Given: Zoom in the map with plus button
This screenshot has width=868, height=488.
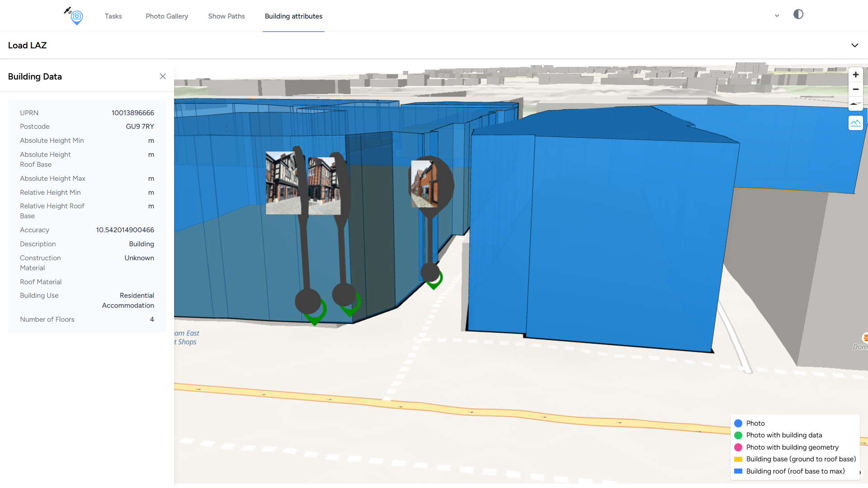Looking at the screenshot, I should coord(855,75).
